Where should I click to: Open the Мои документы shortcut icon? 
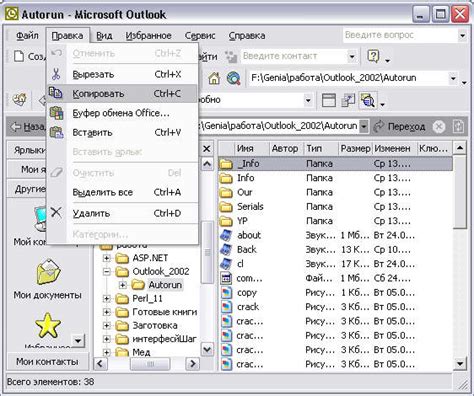coord(49,272)
